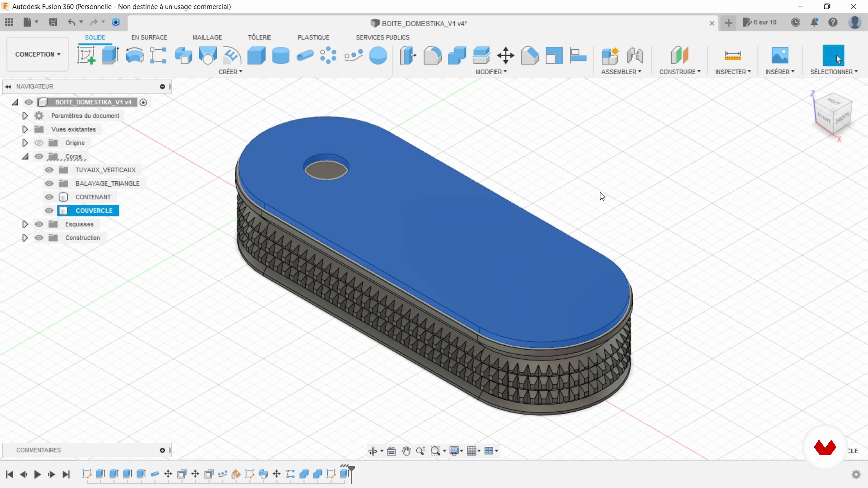Open the data panel grid icon
This screenshot has width=868, height=488.
[x=9, y=22]
